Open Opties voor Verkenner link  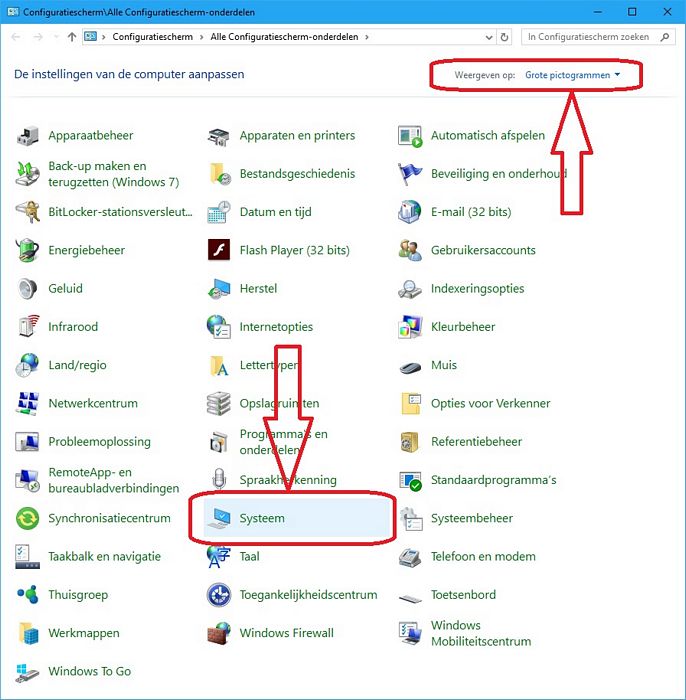point(491,404)
